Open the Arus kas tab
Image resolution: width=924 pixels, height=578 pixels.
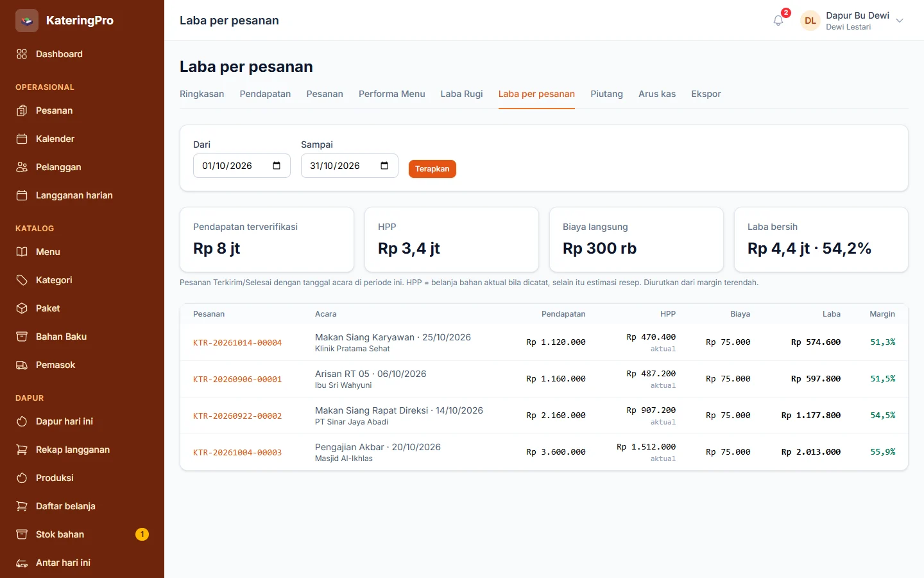[x=657, y=94]
